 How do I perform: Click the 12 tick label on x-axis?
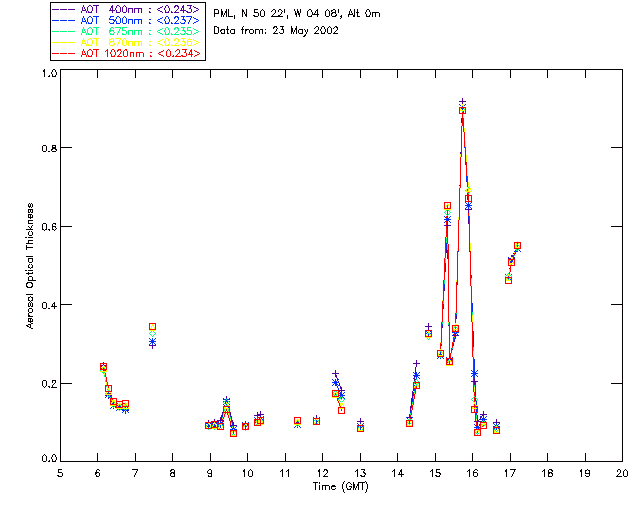(322, 473)
